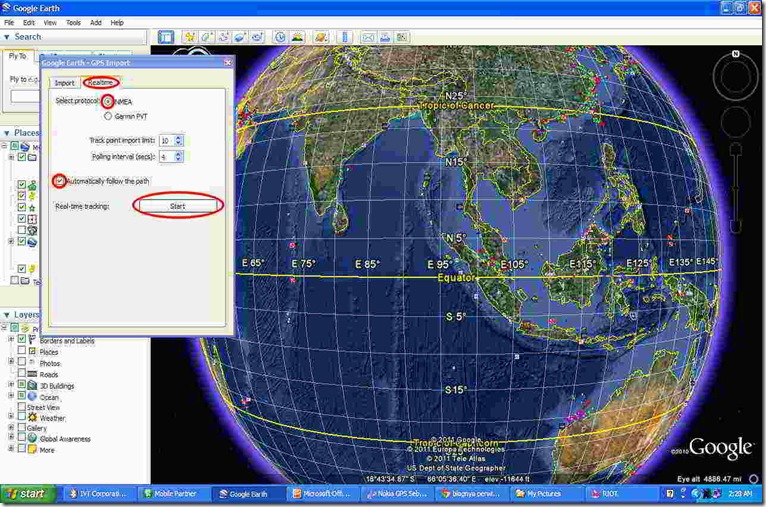The image size is (766, 507).
Task: Enable the Roads layer checkbox
Action: [21, 373]
